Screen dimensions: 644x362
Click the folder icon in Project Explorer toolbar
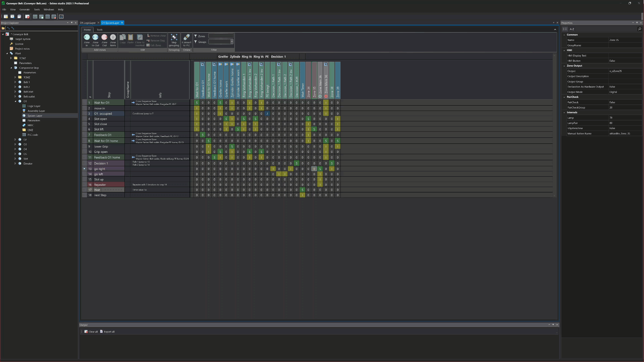pyautogui.click(x=3, y=28)
